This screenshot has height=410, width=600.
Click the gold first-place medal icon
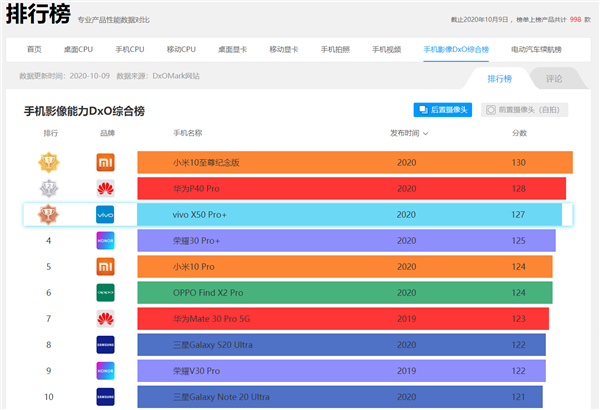coord(48,162)
